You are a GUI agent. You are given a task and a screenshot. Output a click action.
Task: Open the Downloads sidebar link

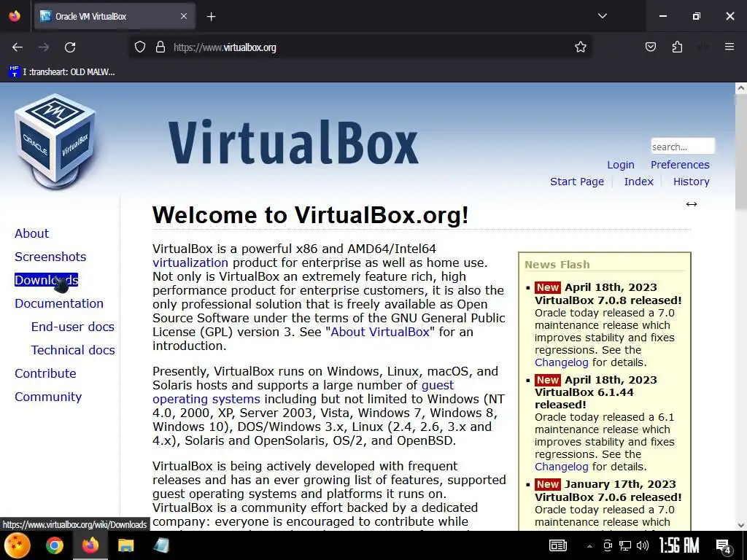tap(46, 280)
